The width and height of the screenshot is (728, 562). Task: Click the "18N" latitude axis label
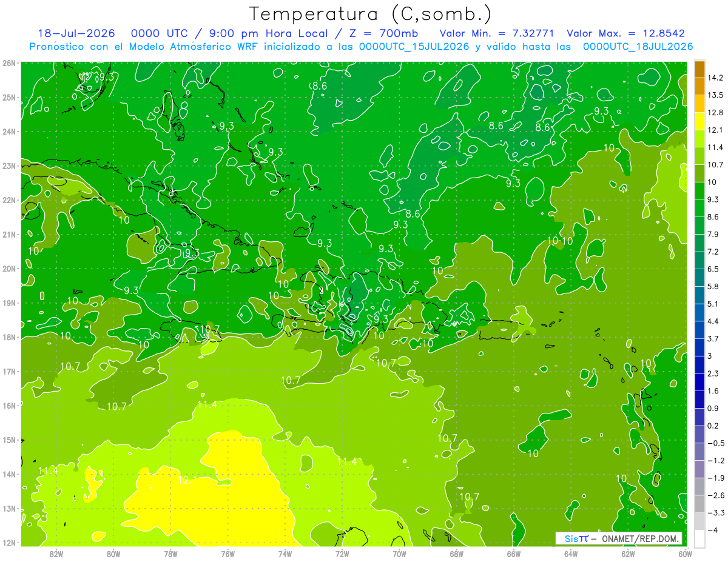pos(8,337)
